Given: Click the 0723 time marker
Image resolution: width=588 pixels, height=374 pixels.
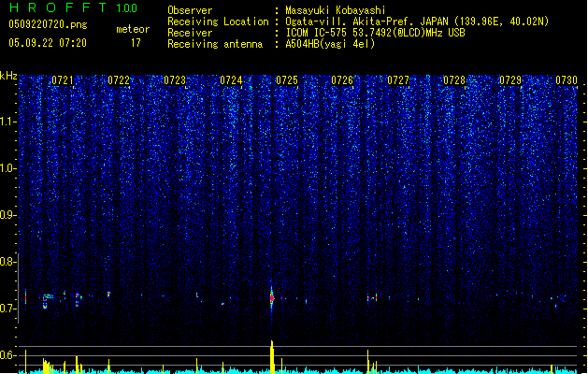Looking at the screenshot, I should (175, 80).
